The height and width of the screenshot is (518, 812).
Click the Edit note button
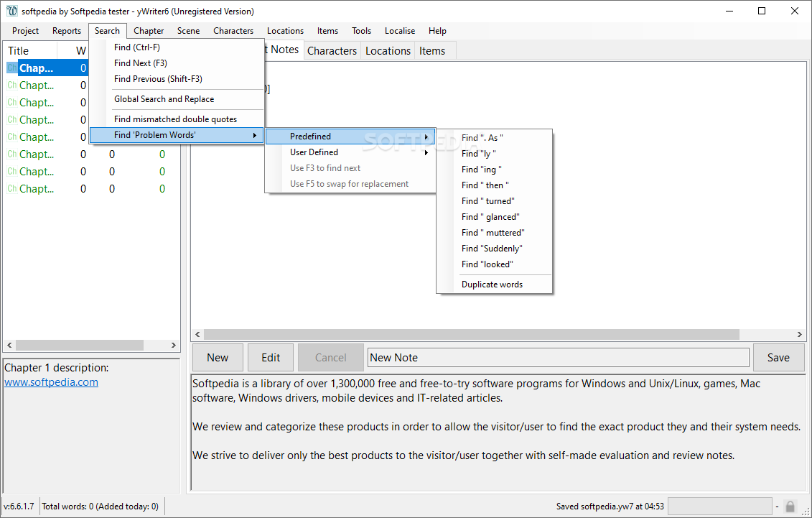[271, 357]
